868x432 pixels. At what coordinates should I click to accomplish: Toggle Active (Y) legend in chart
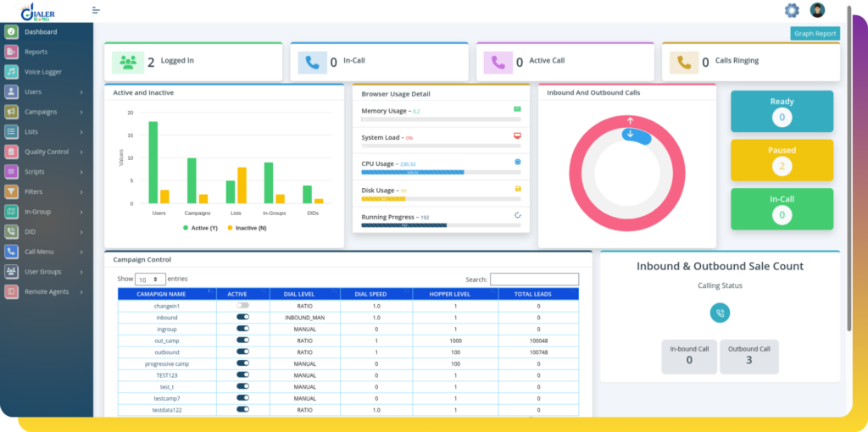tap(200, 228)
